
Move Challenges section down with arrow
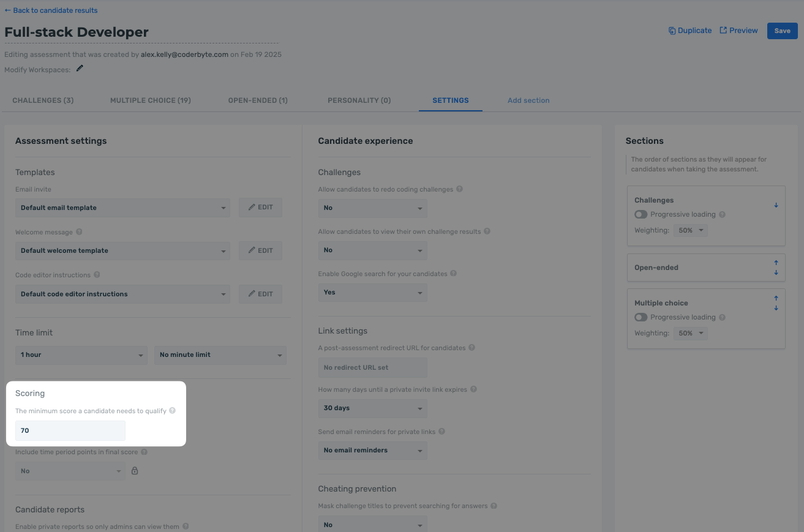pos(776,205)
